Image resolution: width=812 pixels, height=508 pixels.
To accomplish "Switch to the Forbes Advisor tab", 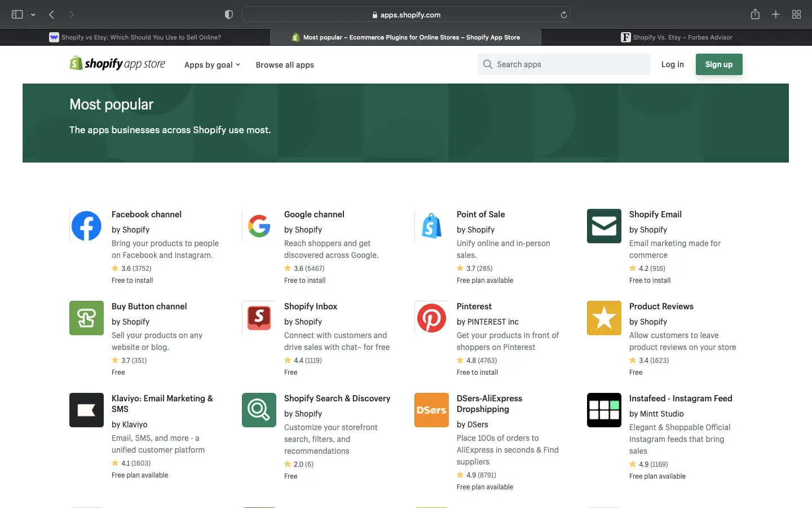I will pyautogui.click(x=677, y=37).
